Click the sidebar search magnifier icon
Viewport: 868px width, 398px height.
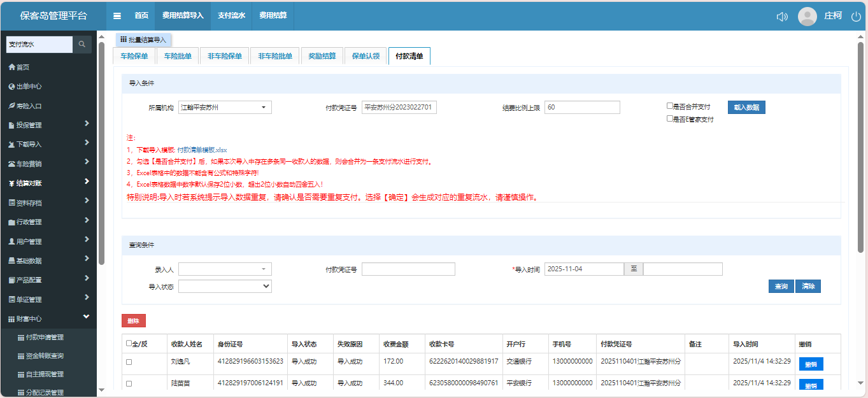pyautogui.click(x=82, y=45)
